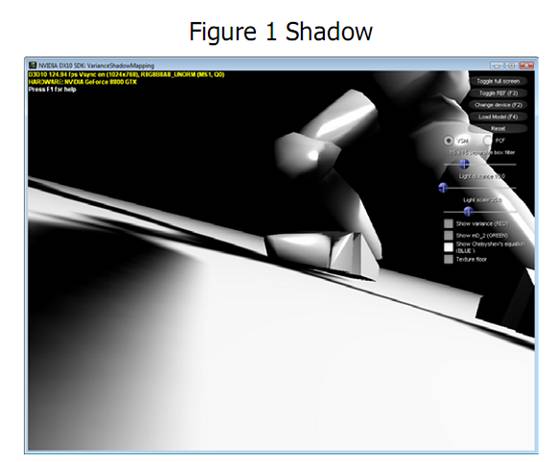Toggle Show Chebyshev's equation (BLUE) checkbox

pyautogui.click(x=448, y=247)
